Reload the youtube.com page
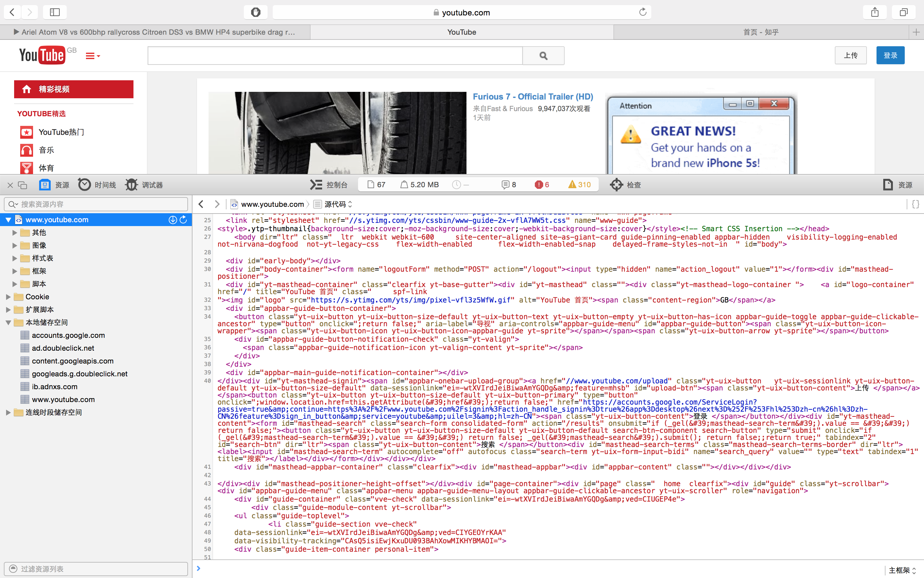 coord(643,12)
